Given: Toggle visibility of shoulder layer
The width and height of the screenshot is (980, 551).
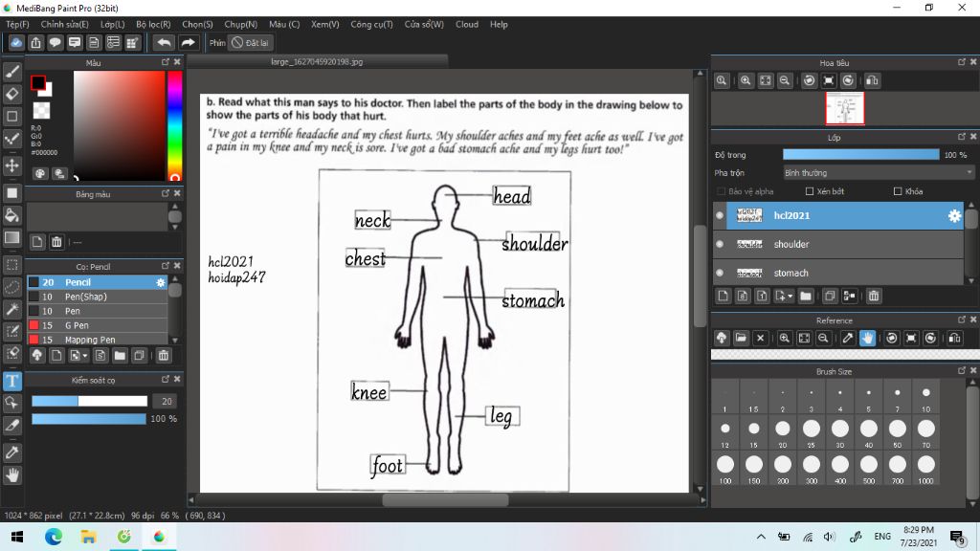Looking at the screenshot, I should (720, 244).
